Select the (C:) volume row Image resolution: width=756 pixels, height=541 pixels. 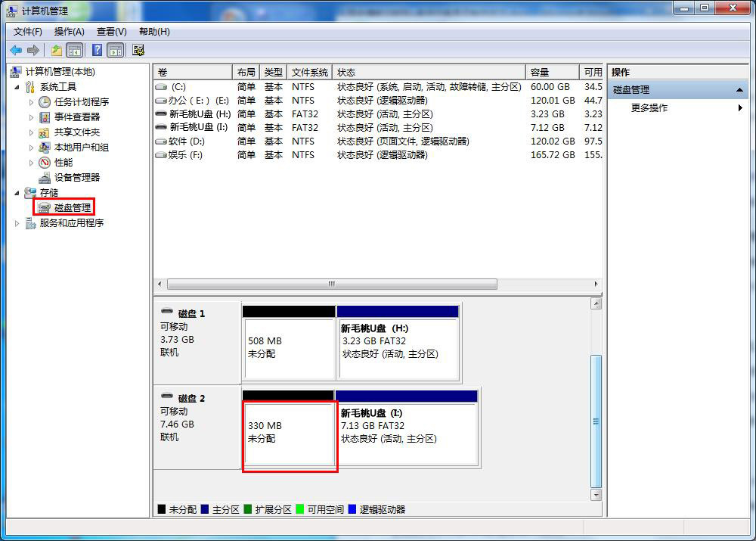point(378,87)
